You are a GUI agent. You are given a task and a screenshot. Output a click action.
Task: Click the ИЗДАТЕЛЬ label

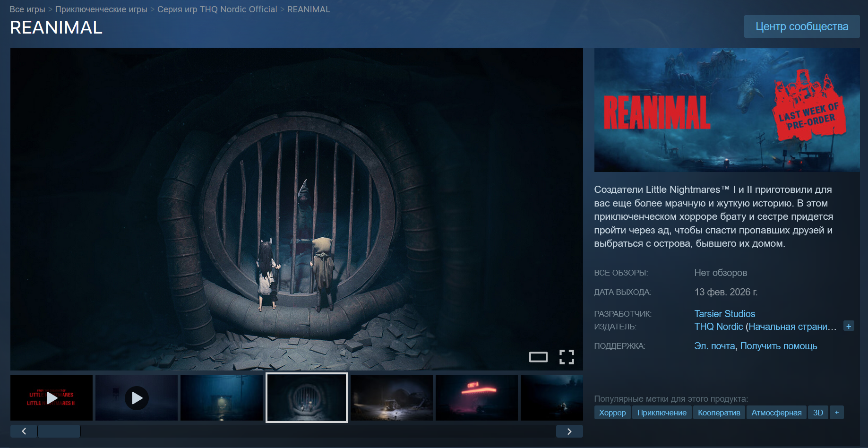pos(615,327)
